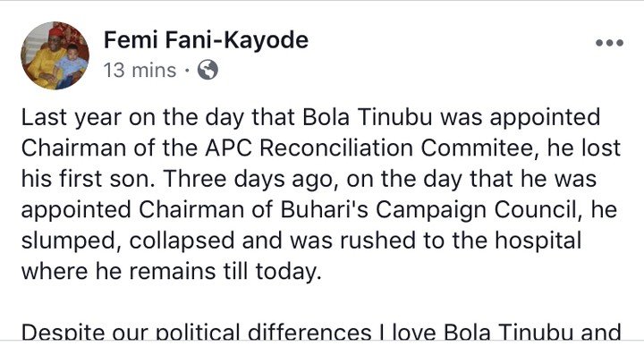Open Femi Fani-Kayode's round profile picture
The height and width of the screenshot is (346, 644).
(55, 55)
